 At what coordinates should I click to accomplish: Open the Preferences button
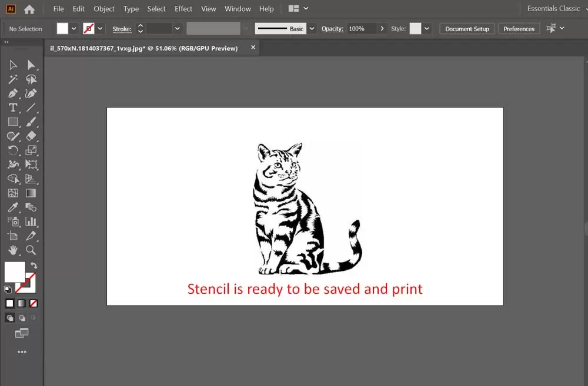coord(519,29)
